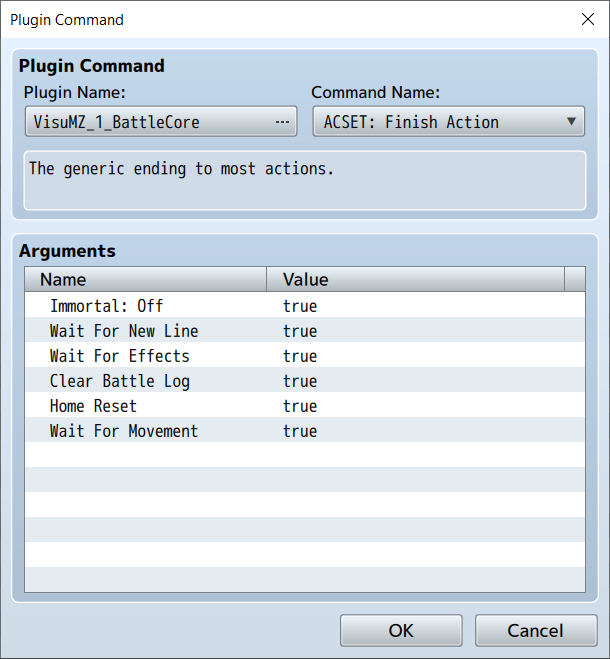Image resolution: width=610 pixels, height=659 pixels.
Task: Click the Command Name dropdown arrow
Action: pyautogui.click(x=571, y=122)
